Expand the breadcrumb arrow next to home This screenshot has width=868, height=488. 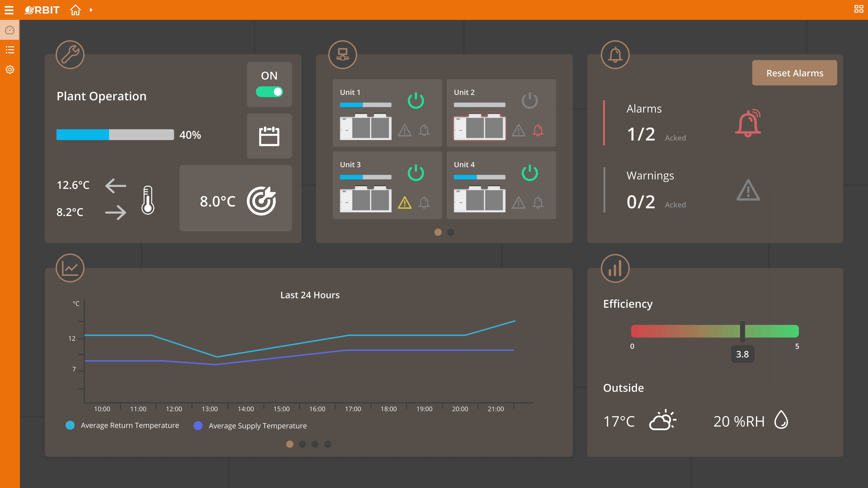(91, 10)
